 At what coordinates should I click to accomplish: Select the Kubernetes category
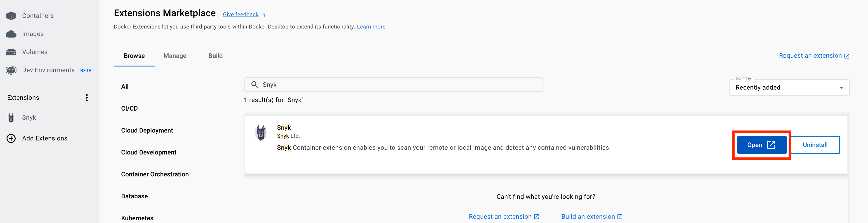tap(137, 218)
